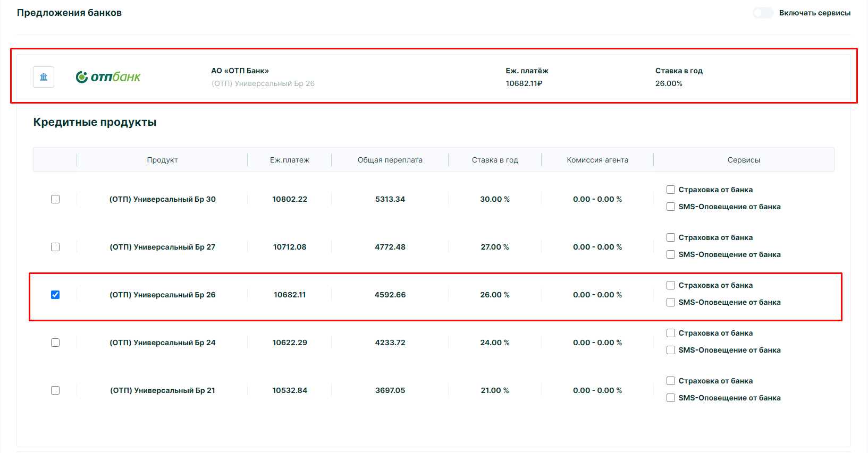Select the Универсальный Бр 24 product checkbox
This screenshot has width=868, height=453.
coord(55,343)
